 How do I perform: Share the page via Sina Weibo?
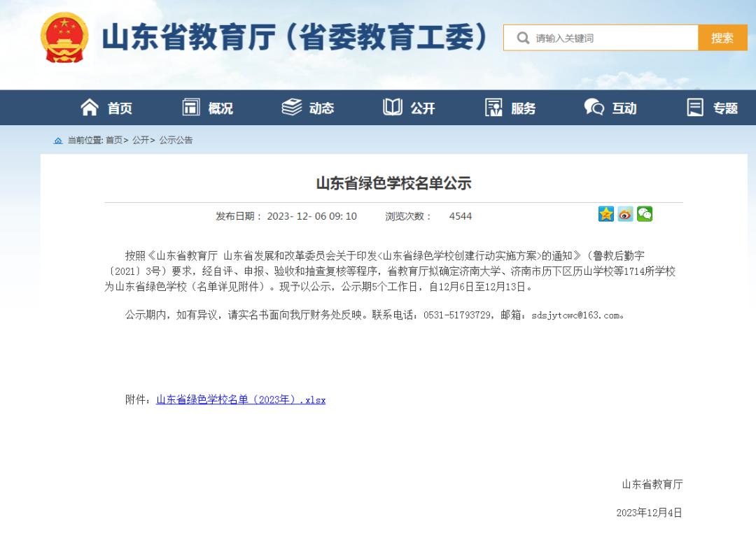pyautogui.click(x=625, y=214)
